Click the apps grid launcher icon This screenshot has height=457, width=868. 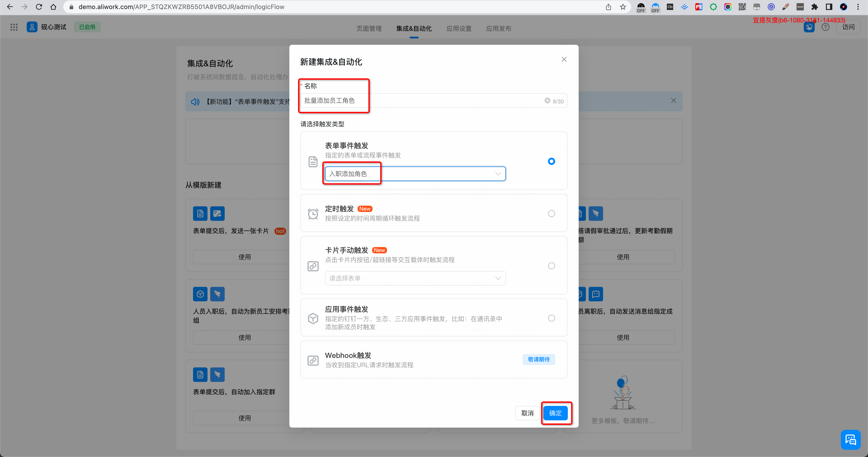[14, 27]
